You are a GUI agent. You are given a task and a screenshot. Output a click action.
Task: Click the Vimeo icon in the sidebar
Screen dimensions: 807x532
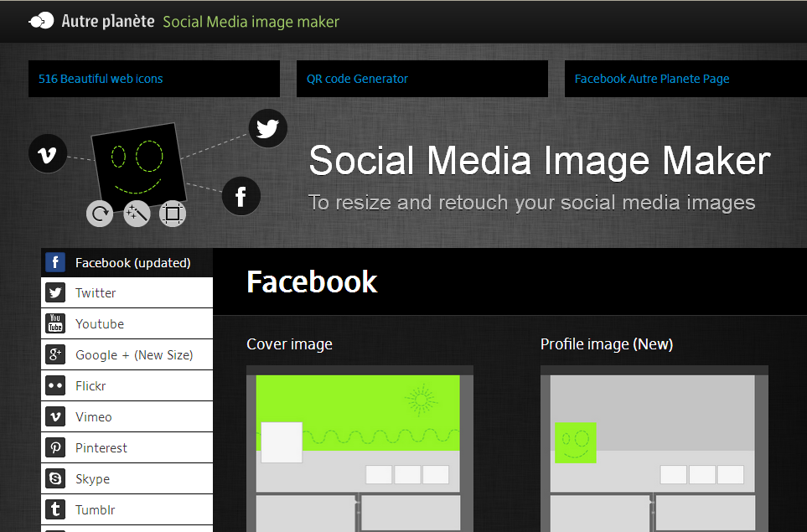55,416
